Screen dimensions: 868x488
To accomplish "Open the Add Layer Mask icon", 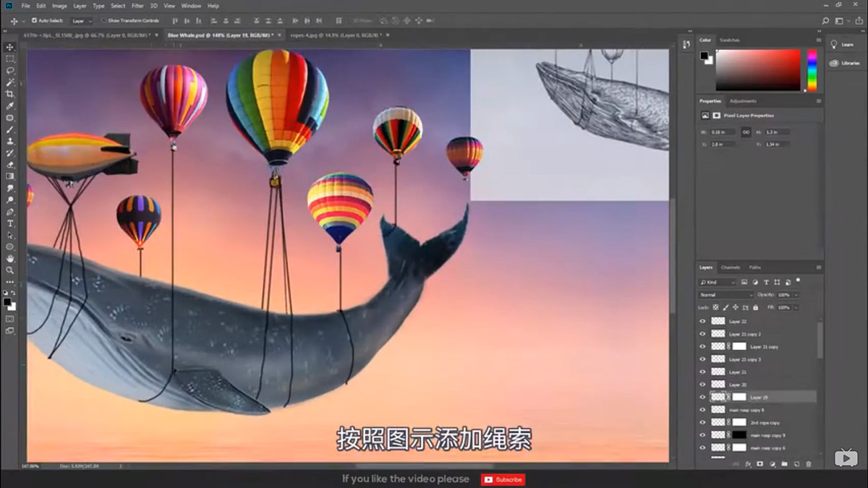I will pos(758,464).
